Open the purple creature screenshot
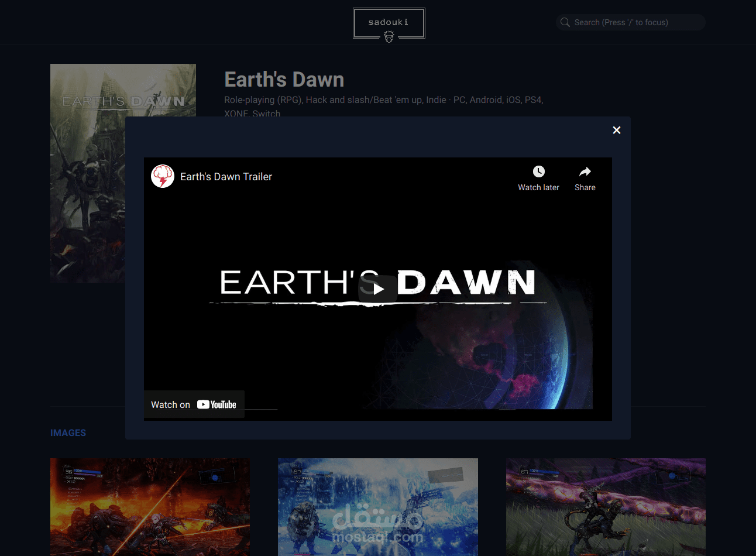756x556 pixels. pos(606,507)
